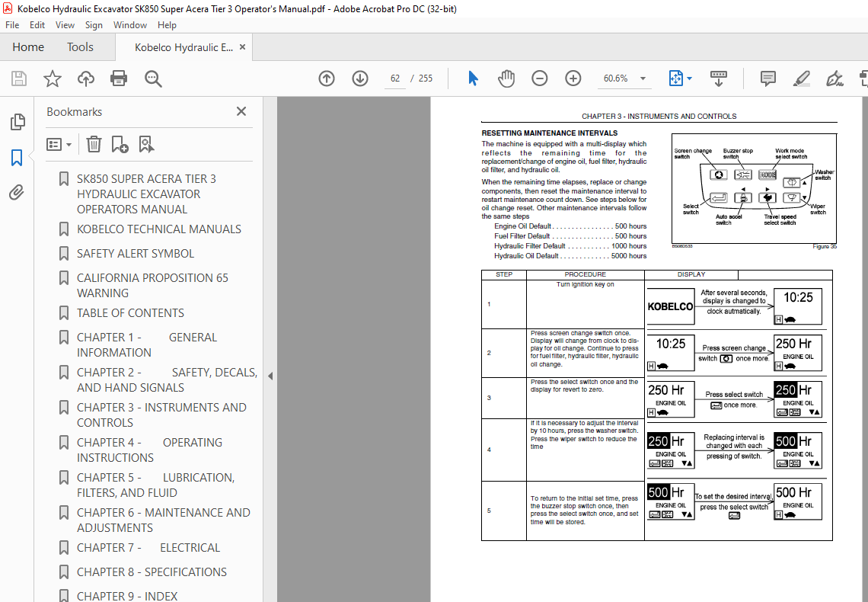Click the cloud upload icon
The image size is (868, 602).
[86, 78]
